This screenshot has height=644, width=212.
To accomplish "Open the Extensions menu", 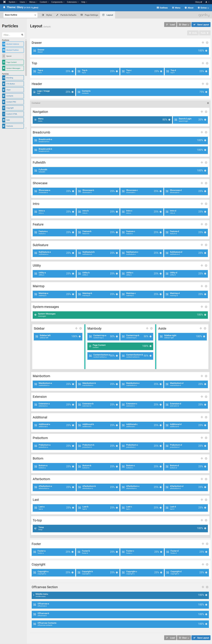I will point(72,2).
